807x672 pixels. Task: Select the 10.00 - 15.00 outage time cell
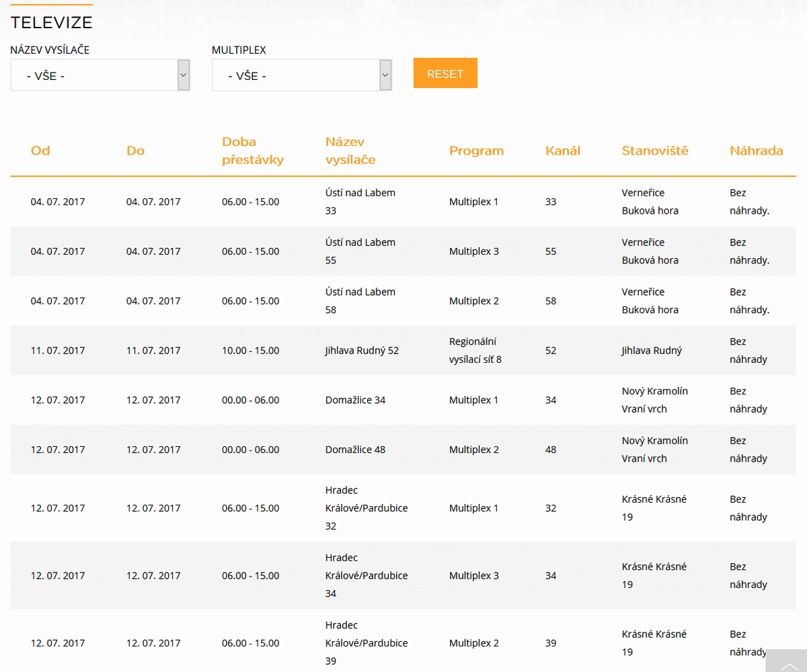250,350
